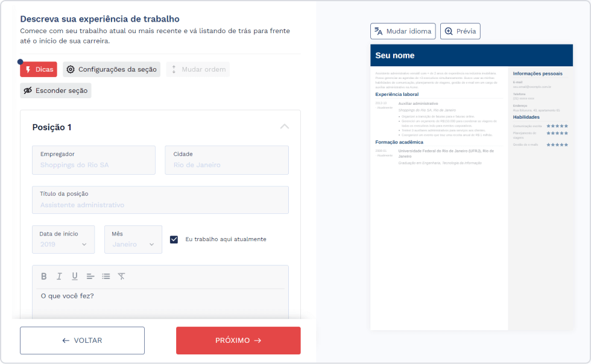The height and width of the screenshot is (364, 591).
Task: Toggle the blue dot indicator near Dicas
Action: click(20, 61)
